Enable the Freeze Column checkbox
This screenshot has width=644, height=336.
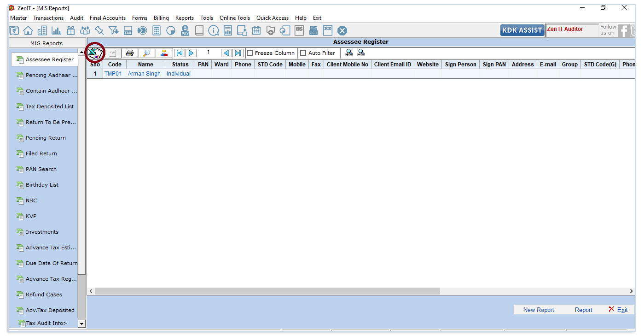pyautogui.click(x=250, y=53)
